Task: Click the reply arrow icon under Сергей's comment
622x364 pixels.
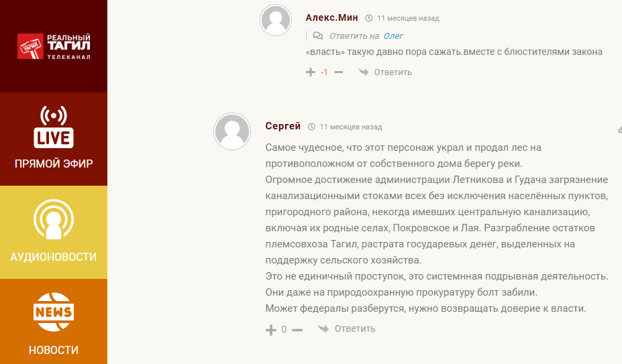Action: (323, 328)
